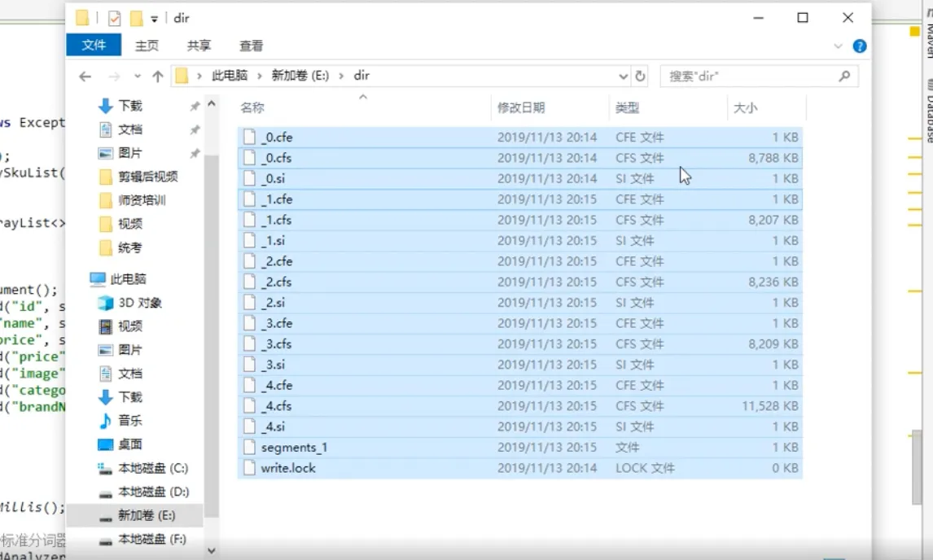
Task: Select the _4.cfe file icon
Action: tap(250, 386)
